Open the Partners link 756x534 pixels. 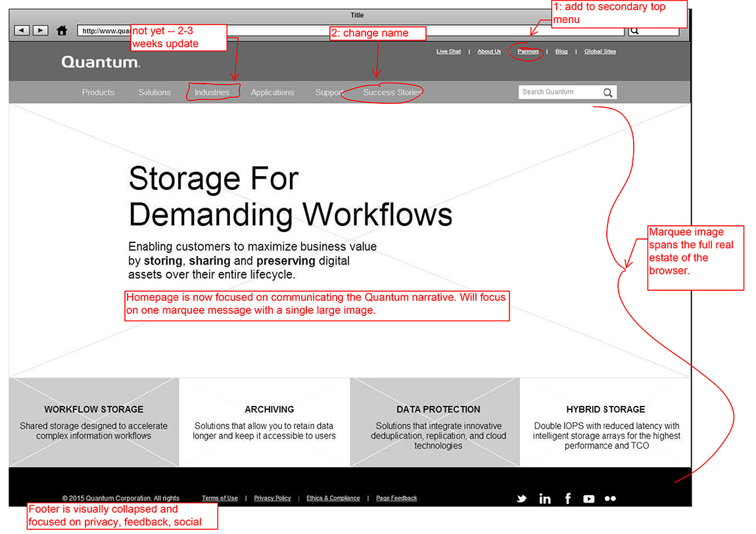click(x=528, y=51)
